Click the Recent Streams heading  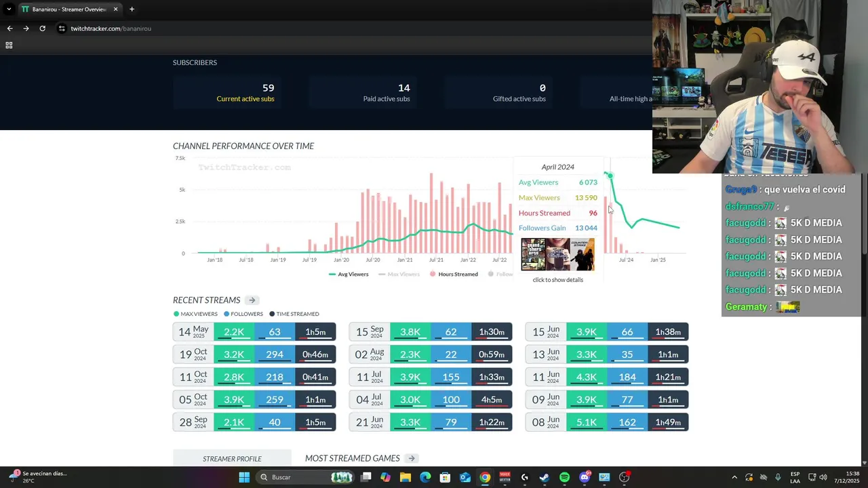pos(206,300)
